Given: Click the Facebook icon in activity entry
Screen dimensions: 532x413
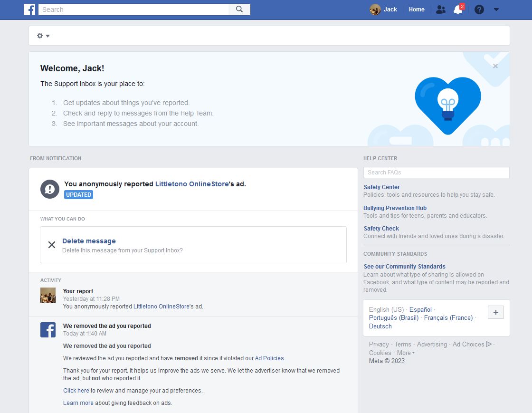Looking at the screenshot, I should pos(48,330).
